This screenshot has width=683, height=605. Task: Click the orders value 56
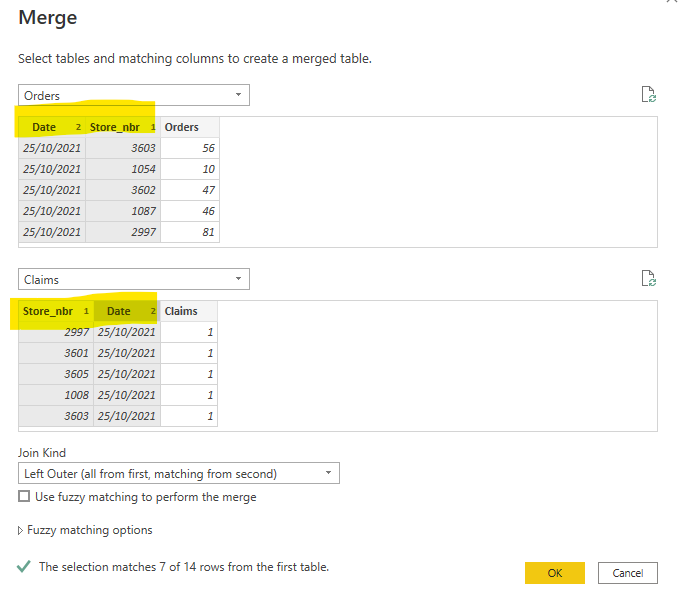click(190, 148)
